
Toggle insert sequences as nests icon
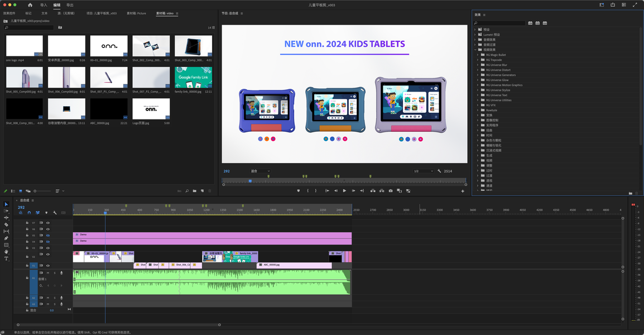(21, 213)
